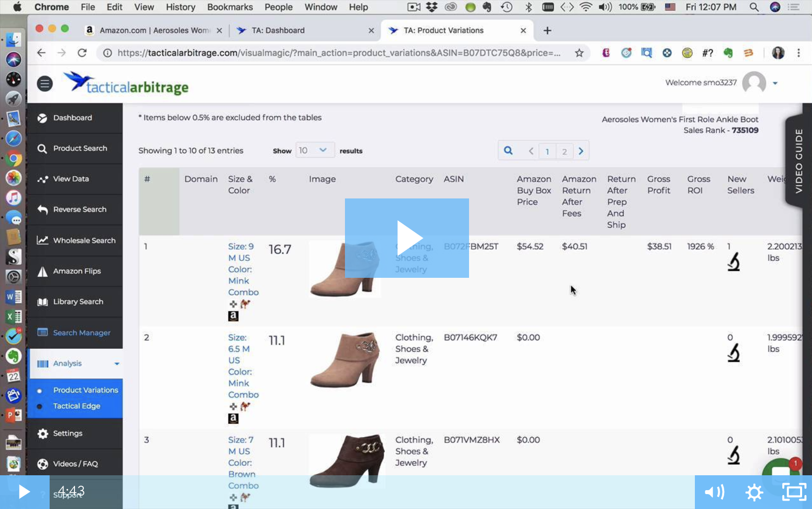Open the results-per-page dropdown showing 10
Image resolution: width=812 pixels, height=509 pixels.
point(315,150)
